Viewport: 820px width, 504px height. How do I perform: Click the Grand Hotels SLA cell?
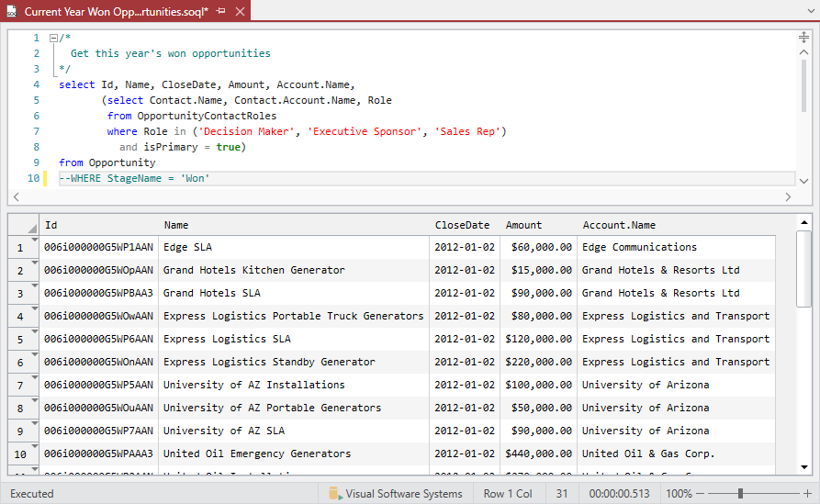pos(294,293)
